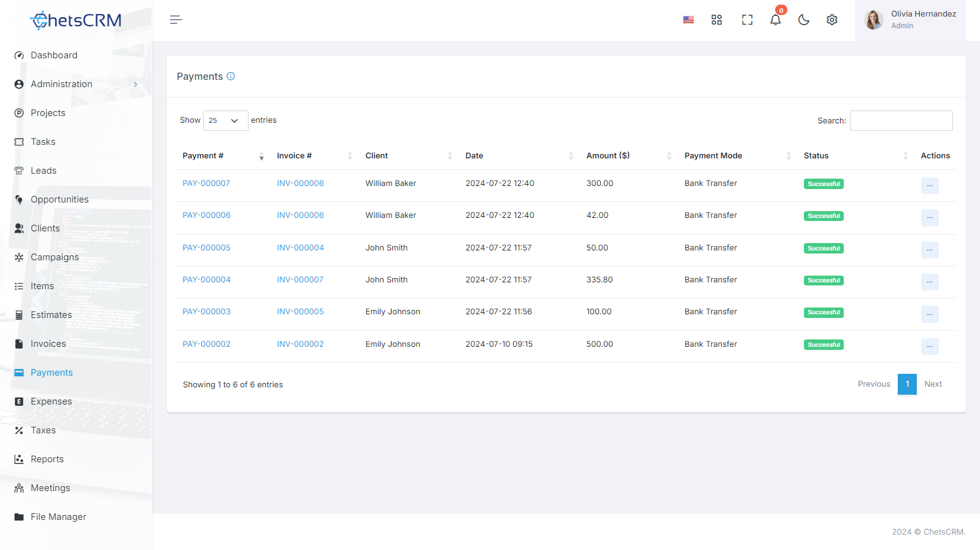Click the Items list icon
This screenshot has width=980, height=550.
tap(19, 286)
